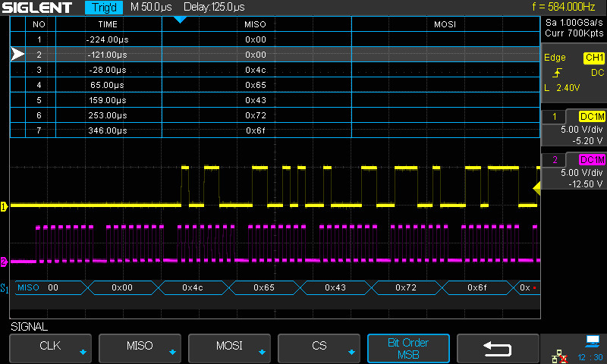Toggle the Bit Order MSB setting

click(x=408, y=348)
